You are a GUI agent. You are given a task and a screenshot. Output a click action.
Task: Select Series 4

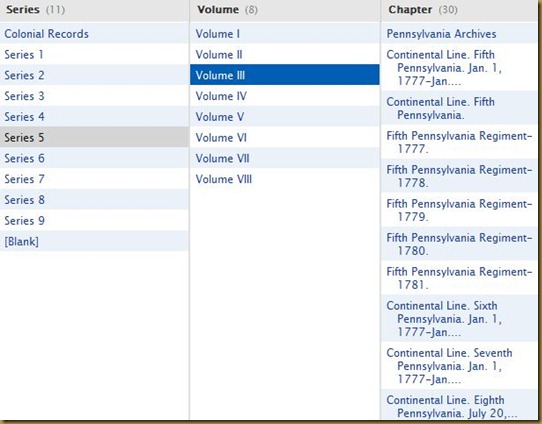point(94,116)
